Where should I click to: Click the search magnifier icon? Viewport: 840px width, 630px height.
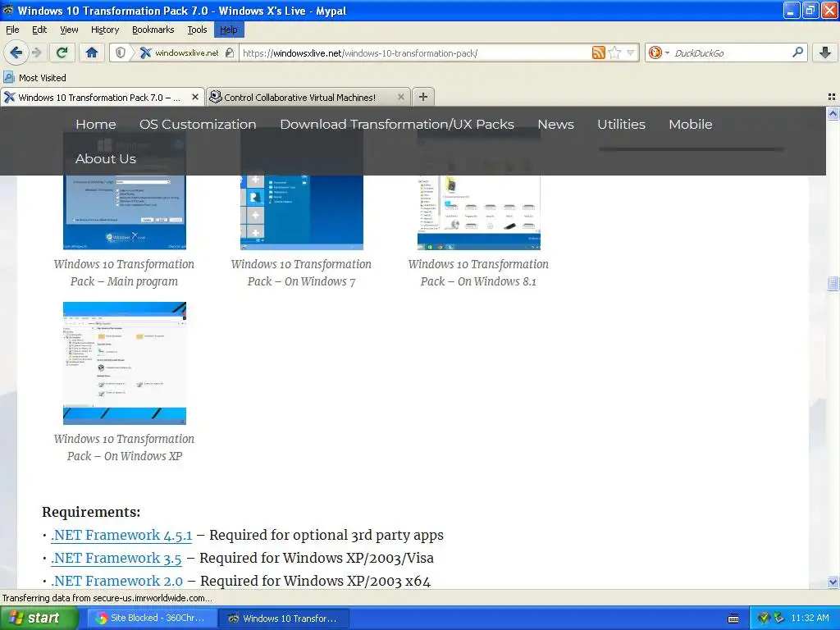[797, 52]
